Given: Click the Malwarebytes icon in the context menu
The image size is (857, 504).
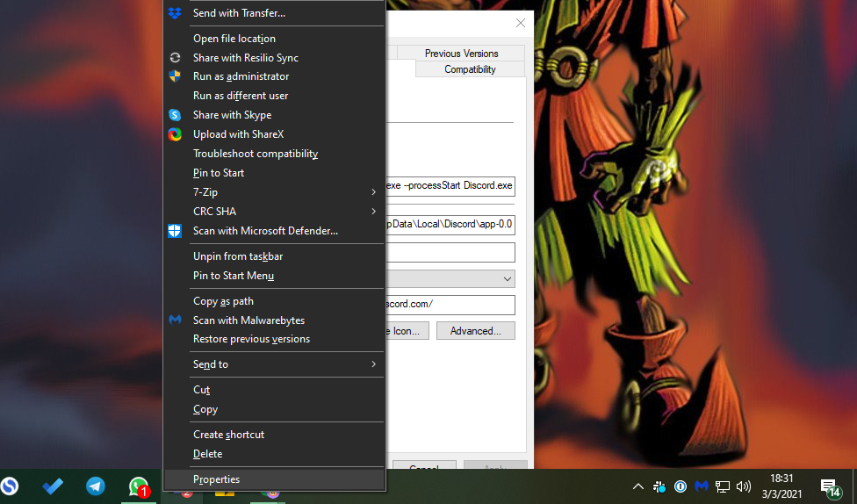Looking at the screenshot, I should tap(175, 320).
